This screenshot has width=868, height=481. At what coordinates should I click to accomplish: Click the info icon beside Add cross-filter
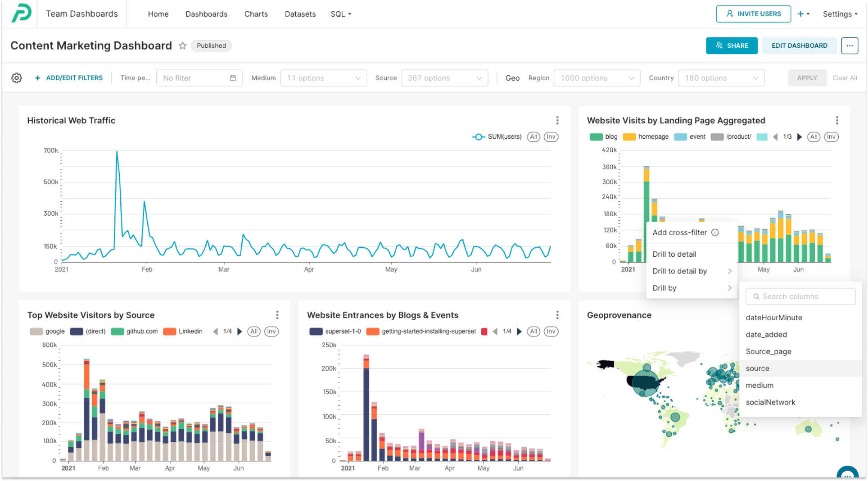(716, 233)
